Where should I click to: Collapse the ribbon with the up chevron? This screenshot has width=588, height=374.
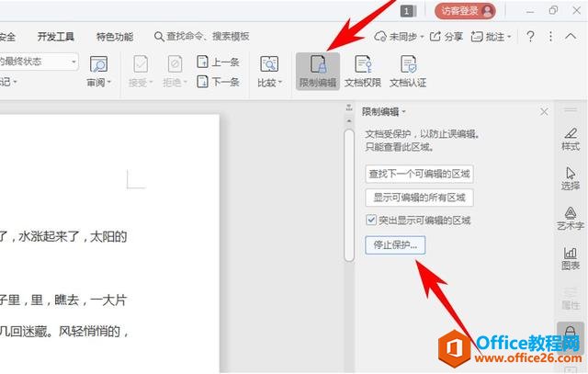coord(571,37)
